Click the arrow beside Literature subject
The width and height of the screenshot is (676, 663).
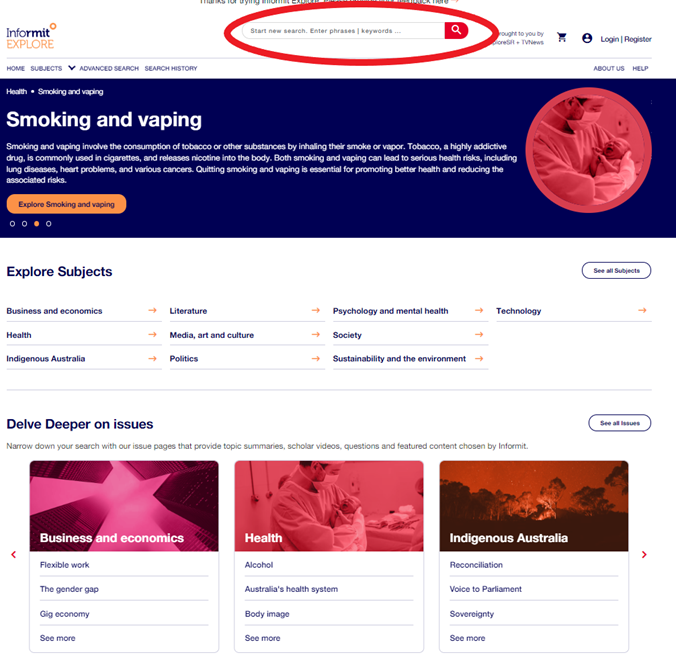(x=316, y=310)
